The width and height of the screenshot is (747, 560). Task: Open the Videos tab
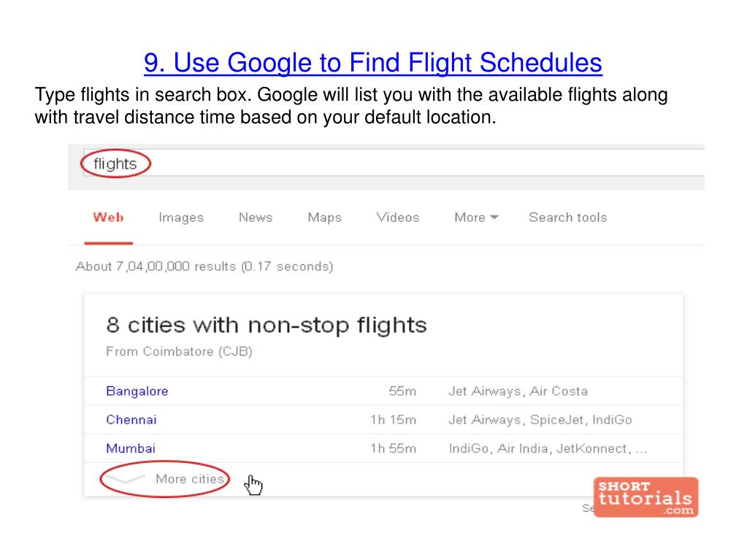[398, 218]
